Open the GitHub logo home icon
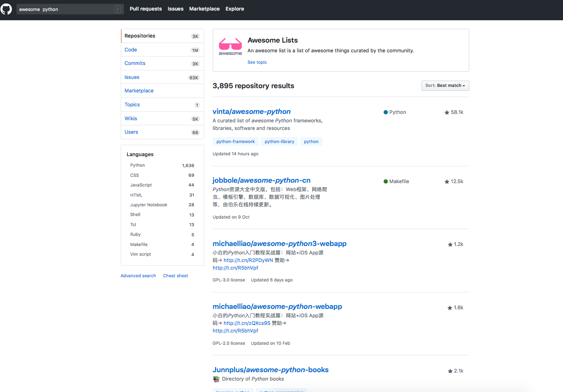Screen dimensions: 563x392 tap(6, 9)
